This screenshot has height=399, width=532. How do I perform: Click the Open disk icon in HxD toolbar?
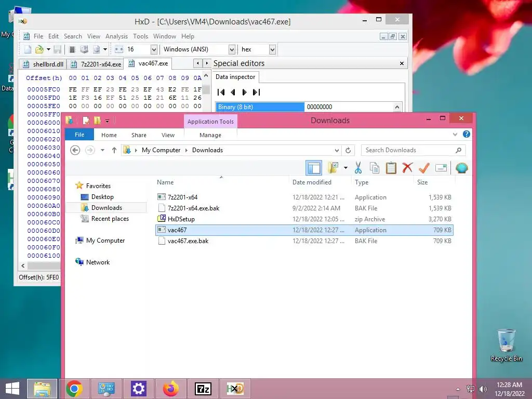coord(84,49)
